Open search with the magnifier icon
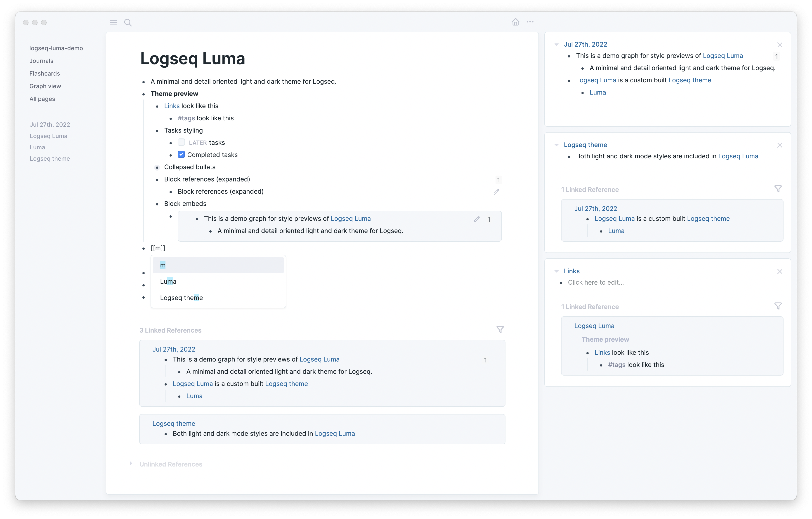 click(x=128, y=23)
